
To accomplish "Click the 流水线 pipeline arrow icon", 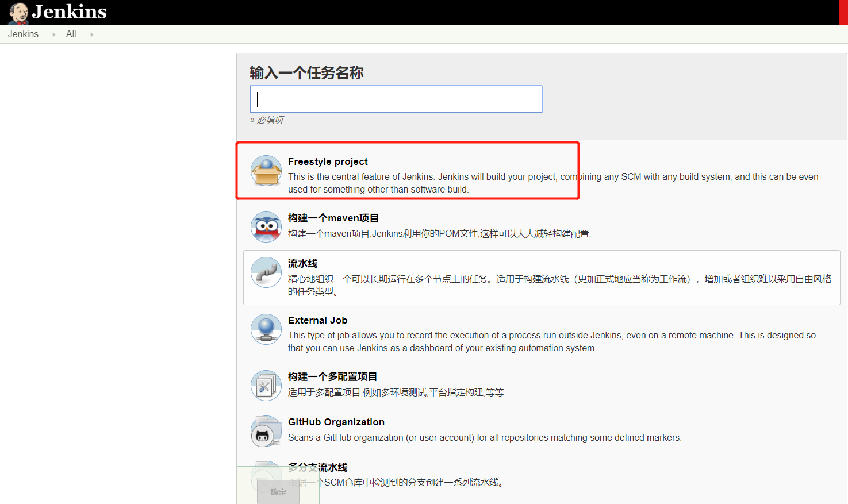I will 266,273.
